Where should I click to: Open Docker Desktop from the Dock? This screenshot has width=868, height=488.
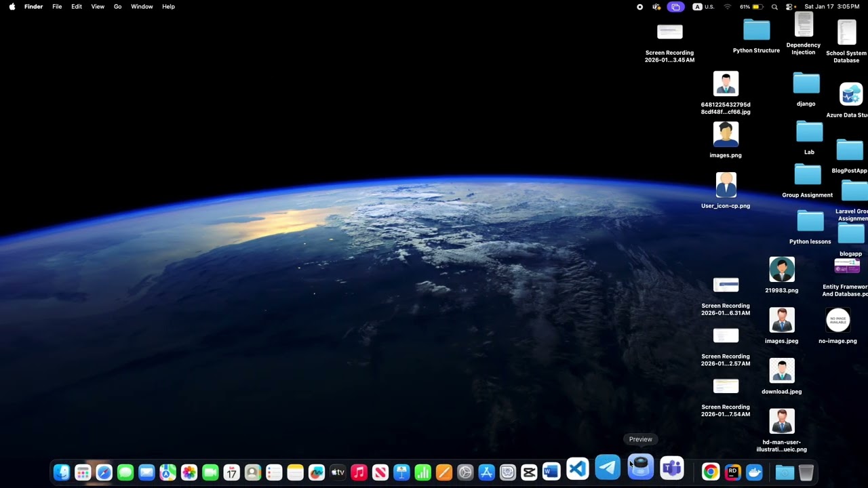coord(754,472)
